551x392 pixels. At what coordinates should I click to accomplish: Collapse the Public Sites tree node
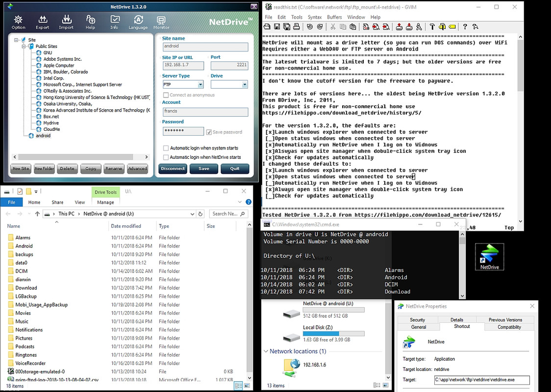click(x=24, y=47)
